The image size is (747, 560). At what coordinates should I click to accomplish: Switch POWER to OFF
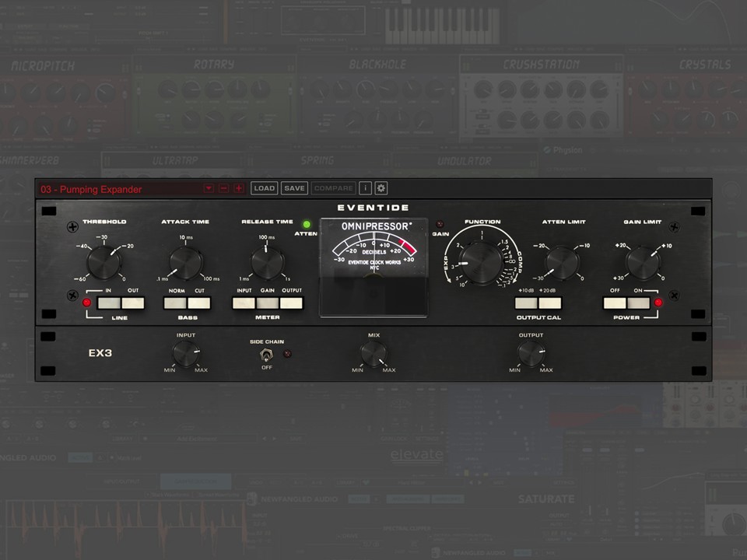pos(615,303)
